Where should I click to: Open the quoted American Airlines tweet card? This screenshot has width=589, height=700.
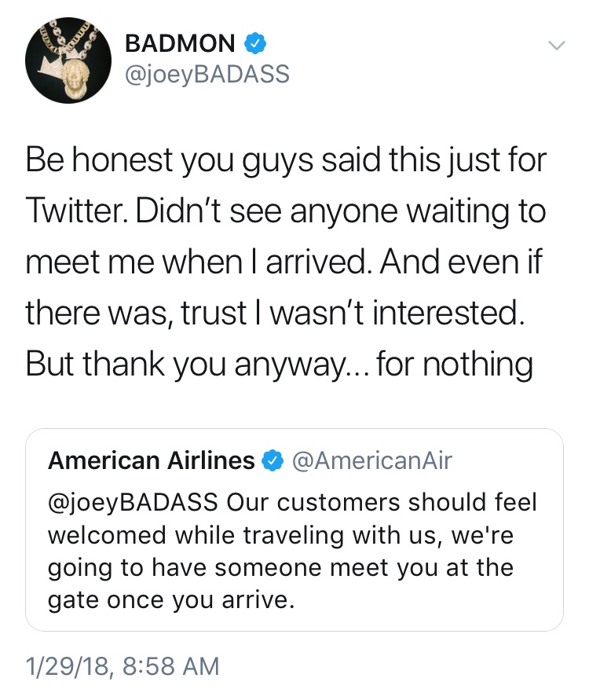tap(294, 550)
